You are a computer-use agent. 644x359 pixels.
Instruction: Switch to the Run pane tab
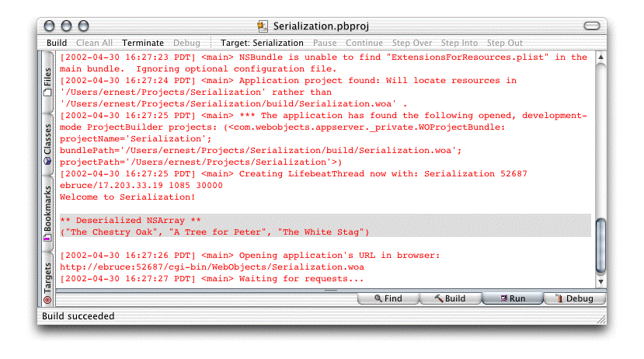click(513, 298)
